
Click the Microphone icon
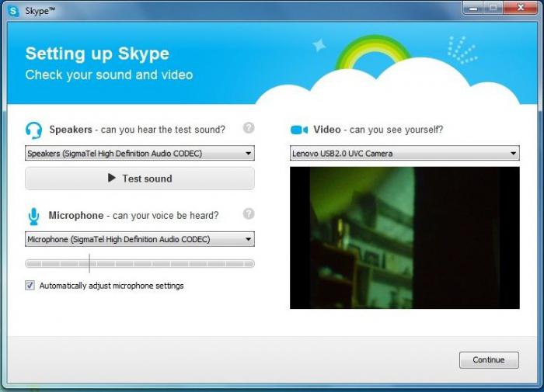point(33,217)
